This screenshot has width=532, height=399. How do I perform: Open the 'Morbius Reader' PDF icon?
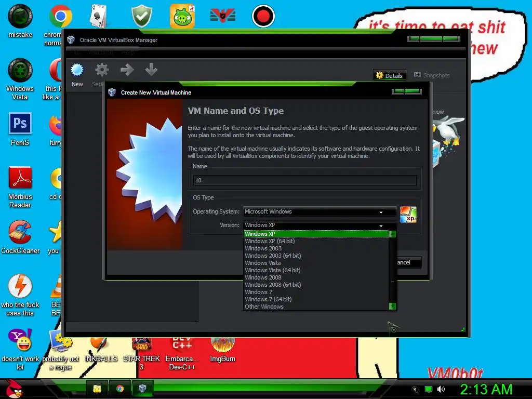[20, 178]
